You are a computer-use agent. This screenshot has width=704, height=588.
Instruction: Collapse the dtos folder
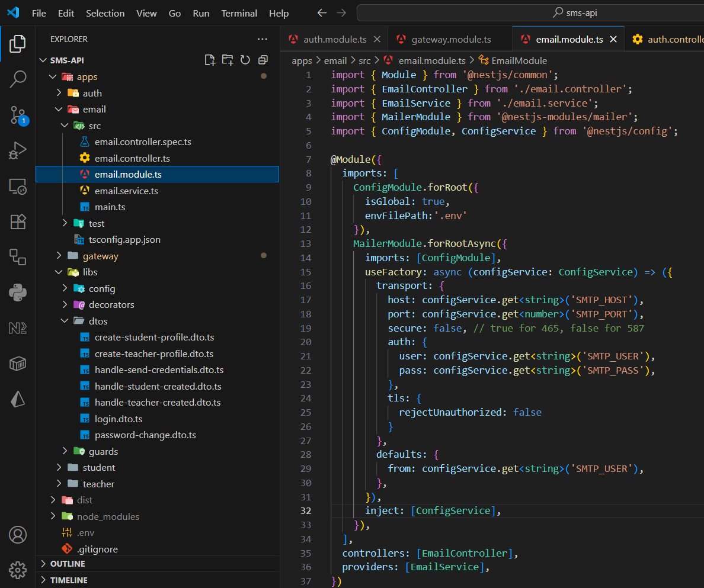[x=64, y=321]
